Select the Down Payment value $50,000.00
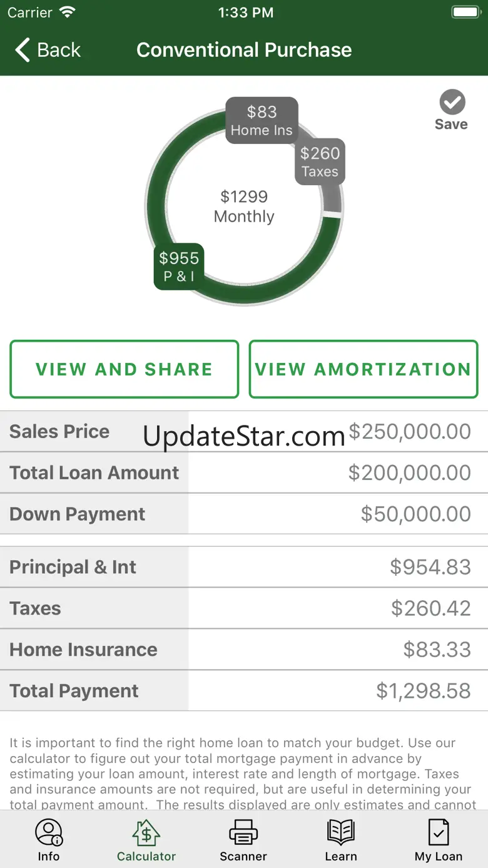The height and width of the screenshot is (868, 488). (416, 514)
